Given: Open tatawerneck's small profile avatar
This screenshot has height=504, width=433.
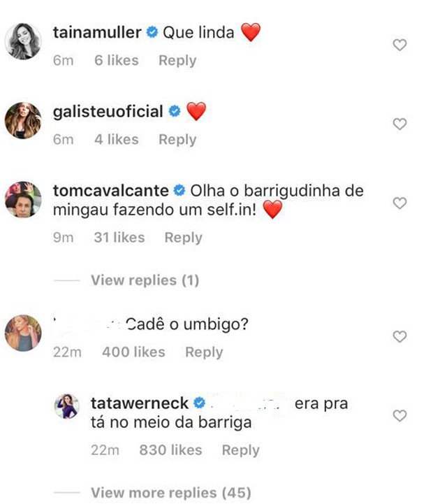Looking at the screenshot, I should (67, 407).
